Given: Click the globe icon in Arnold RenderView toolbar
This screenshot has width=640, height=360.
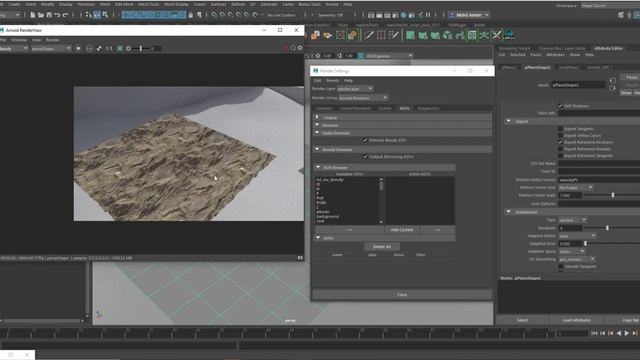Looking at the screenshot, I should pyautogui.click(x=89, y=49).
